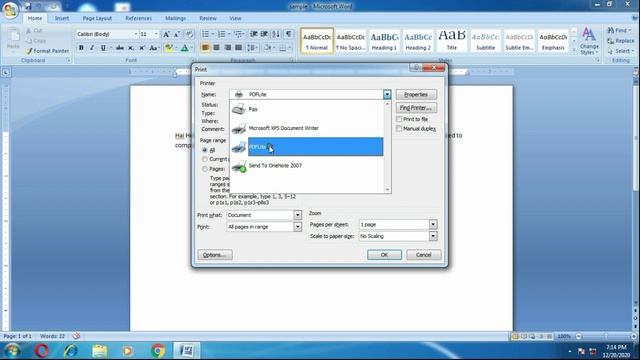Open the Print All pages in range dropdown
This screenshot has height=360, width=640.
(x=298, y=227)
